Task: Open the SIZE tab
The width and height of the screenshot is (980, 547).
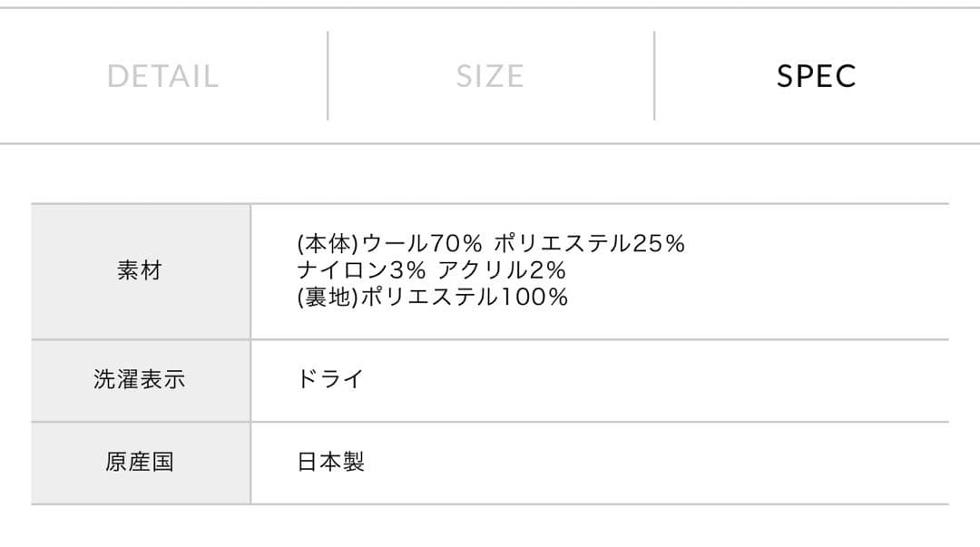Action: (490, 76)
